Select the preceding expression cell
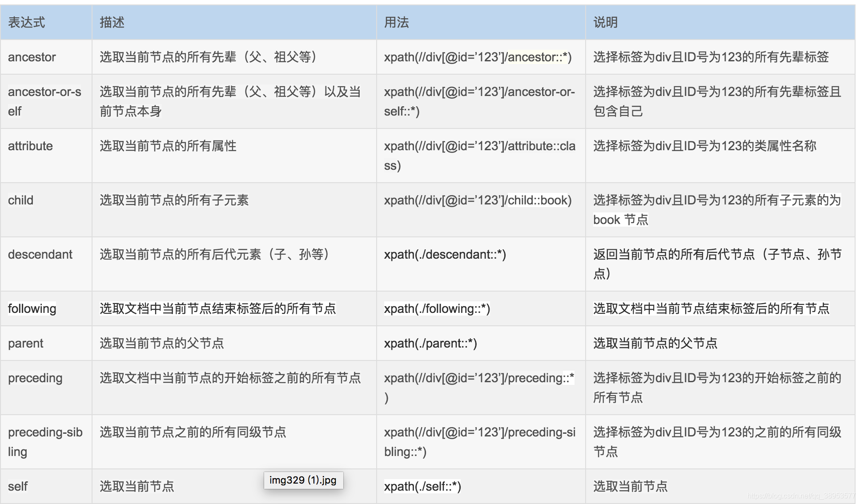 (35, 378)
